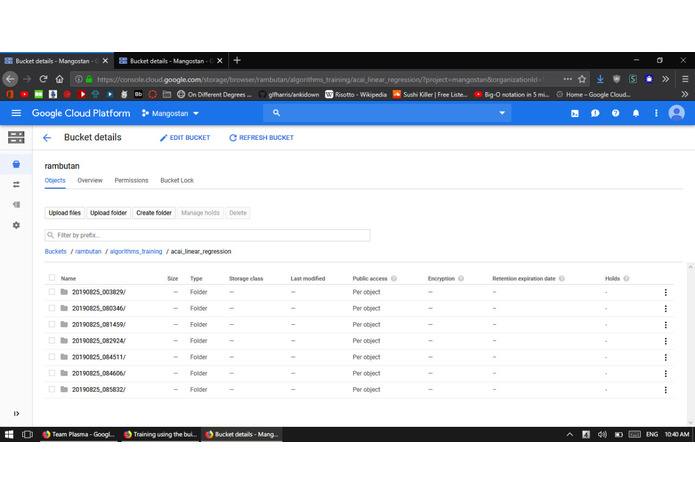Open the user account avatar
The image size is (695, 494).
pyautogui.click(x=676, y=113)
